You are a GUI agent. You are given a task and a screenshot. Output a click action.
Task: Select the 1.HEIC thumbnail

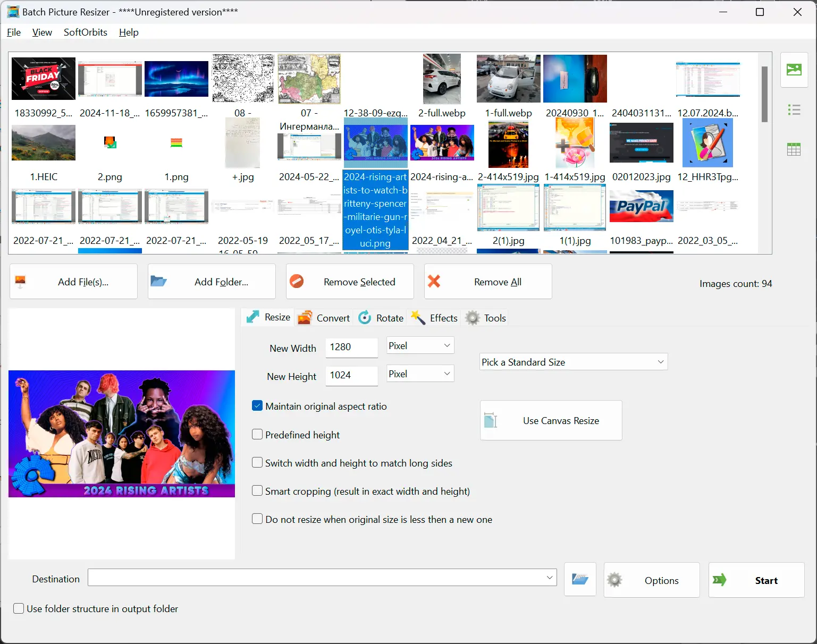(x=43, y=142)
